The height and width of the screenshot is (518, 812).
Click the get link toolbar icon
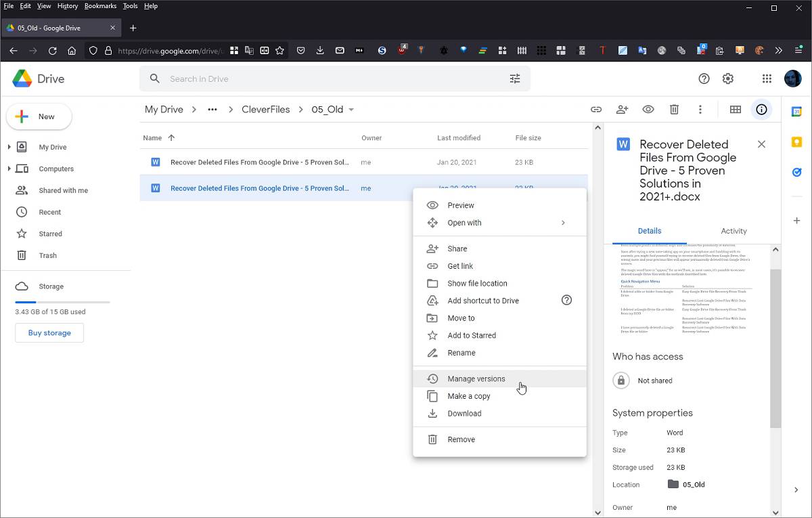(596, 110)
